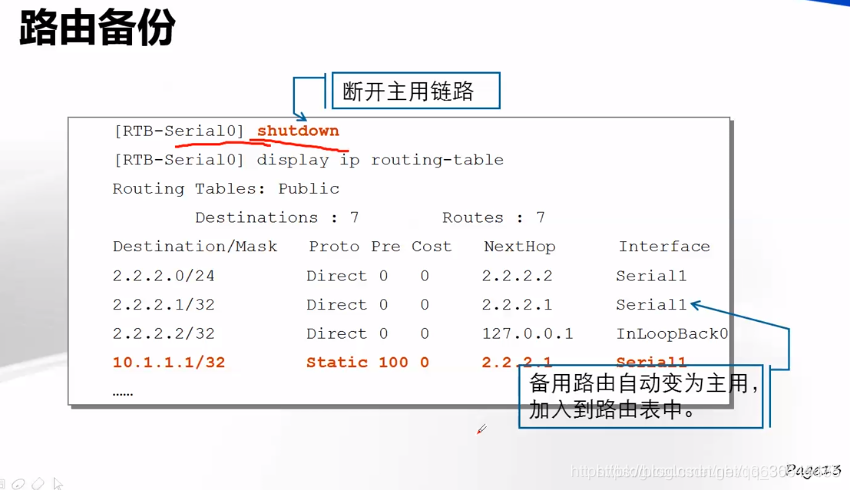Click next hop 2.2.2.2 in first row
This screenshot has height=490, width=850.
coord(517,276)
